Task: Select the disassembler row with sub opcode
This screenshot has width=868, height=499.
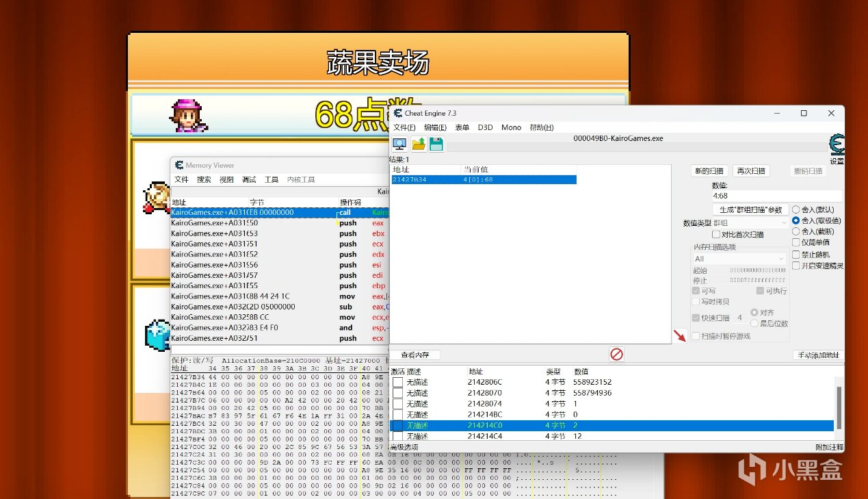Action: coord(280,307)
